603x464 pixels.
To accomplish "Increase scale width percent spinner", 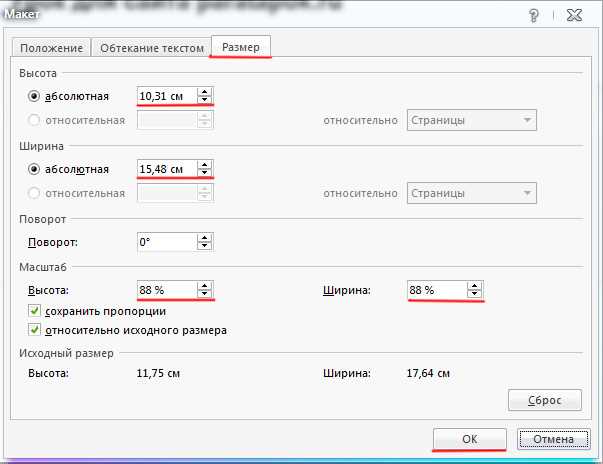I will coord(475,286).
